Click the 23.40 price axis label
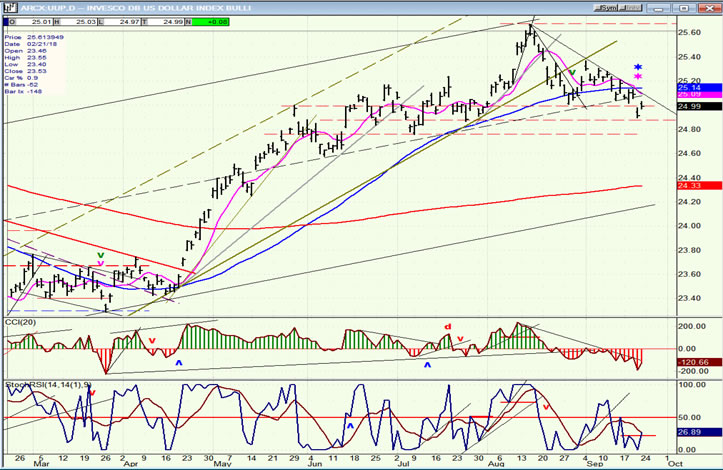This screenshot has height=470, width=723. click(x=690, y=298)
